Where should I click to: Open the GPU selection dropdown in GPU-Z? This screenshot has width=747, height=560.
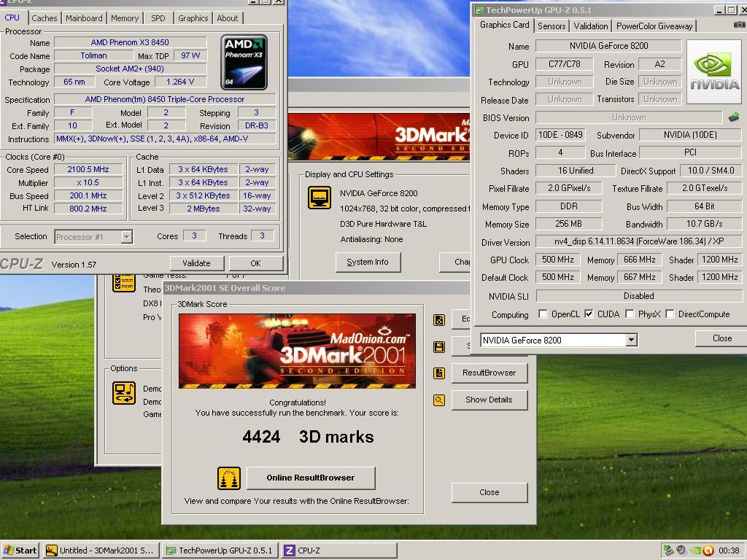point(631,340)
